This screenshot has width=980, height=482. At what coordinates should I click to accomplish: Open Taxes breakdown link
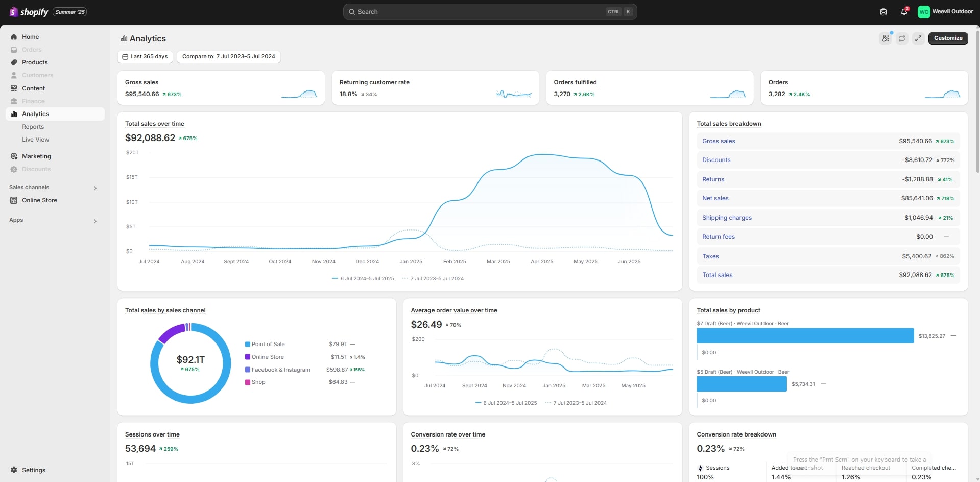[710, 256]
